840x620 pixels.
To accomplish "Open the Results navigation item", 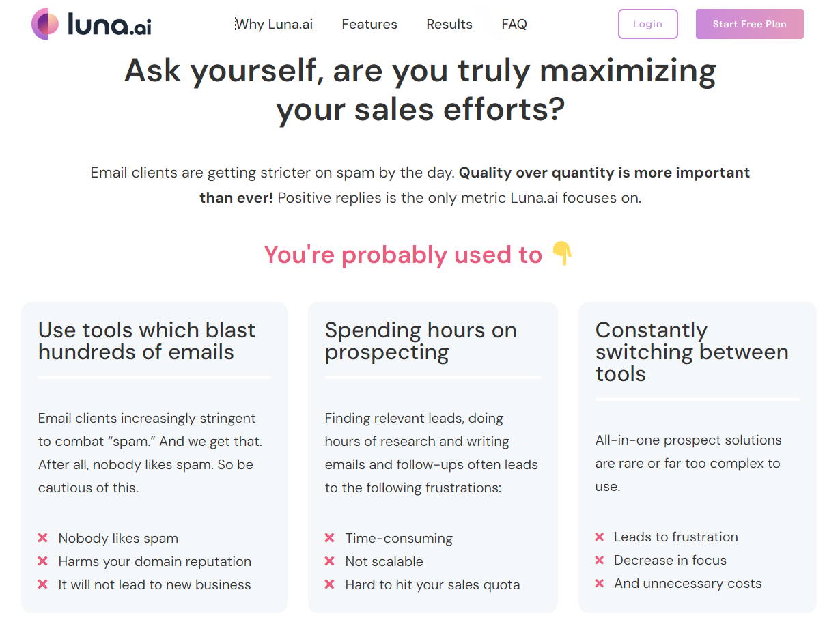I will tap(449, 24).
